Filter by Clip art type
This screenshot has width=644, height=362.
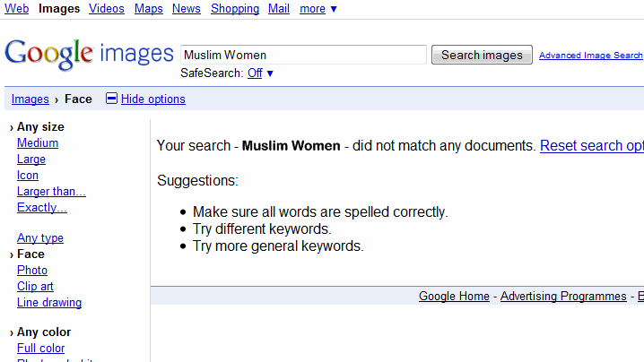coord(35,286)
